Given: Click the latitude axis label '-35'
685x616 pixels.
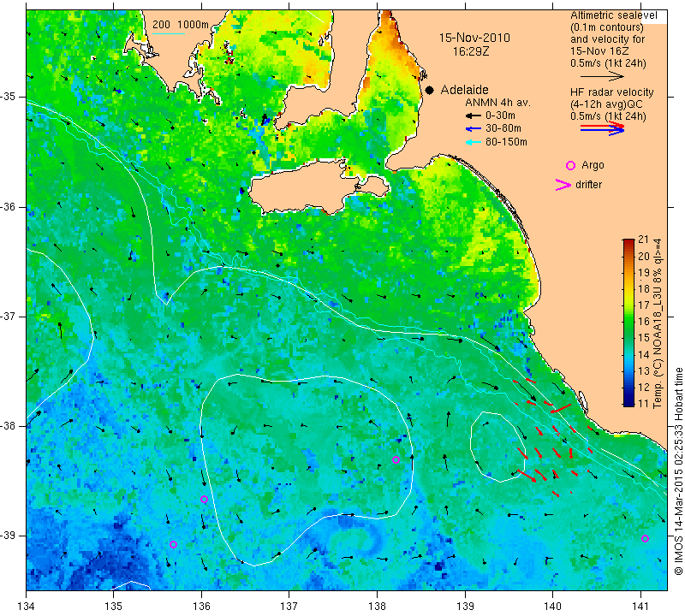Looking at the screenshot, I should [x=9, y=97].
